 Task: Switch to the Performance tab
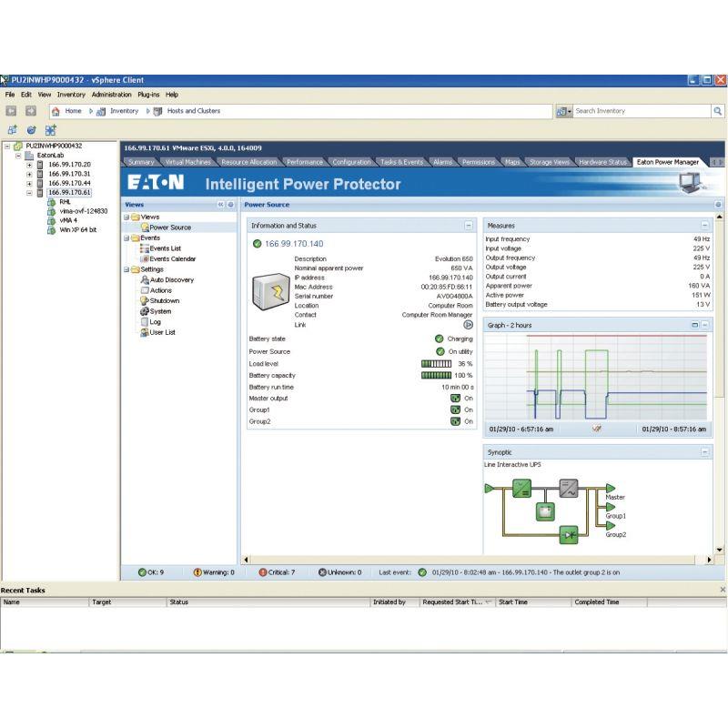305,162
